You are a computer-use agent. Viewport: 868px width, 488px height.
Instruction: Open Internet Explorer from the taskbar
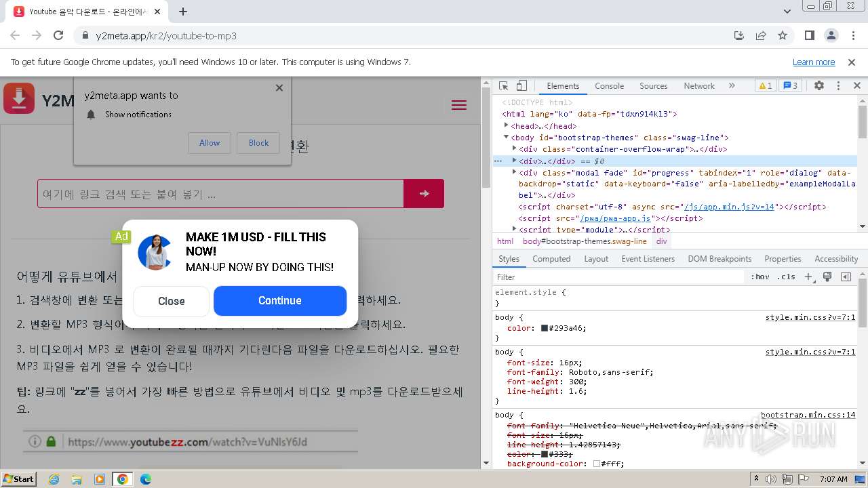point(54,479)
